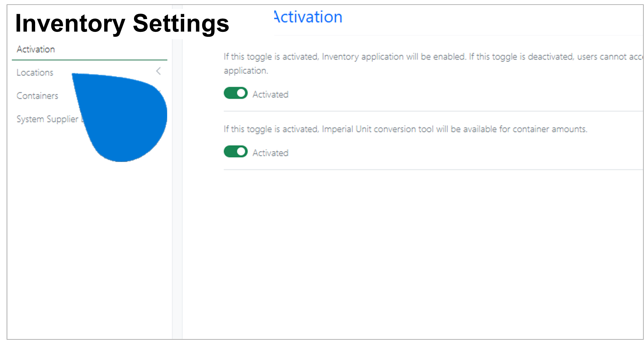Expand the Locations chevron arrow
The height and width of the screenshot is (340, 644).
158,71
